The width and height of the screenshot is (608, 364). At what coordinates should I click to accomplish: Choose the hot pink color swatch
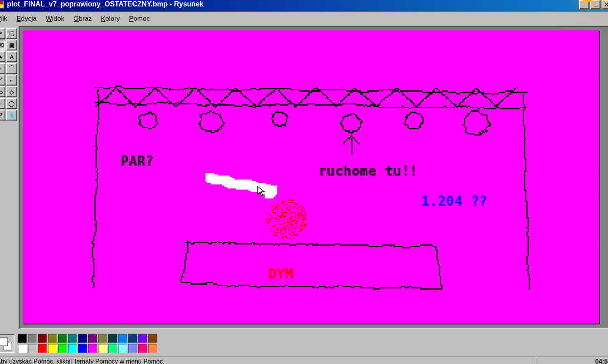pyautogui.click(x=142, y=348)
